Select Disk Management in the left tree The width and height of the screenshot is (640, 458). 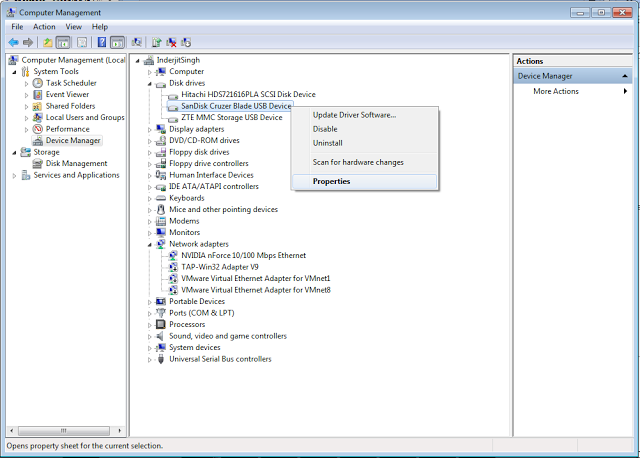pyautogui.click(x=76, y=164)
